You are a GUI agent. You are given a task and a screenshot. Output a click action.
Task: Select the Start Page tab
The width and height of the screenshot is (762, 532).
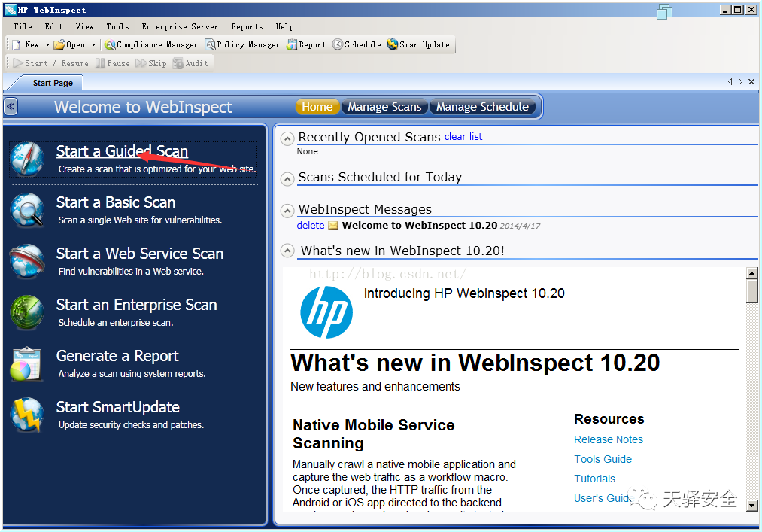[53, 83]
